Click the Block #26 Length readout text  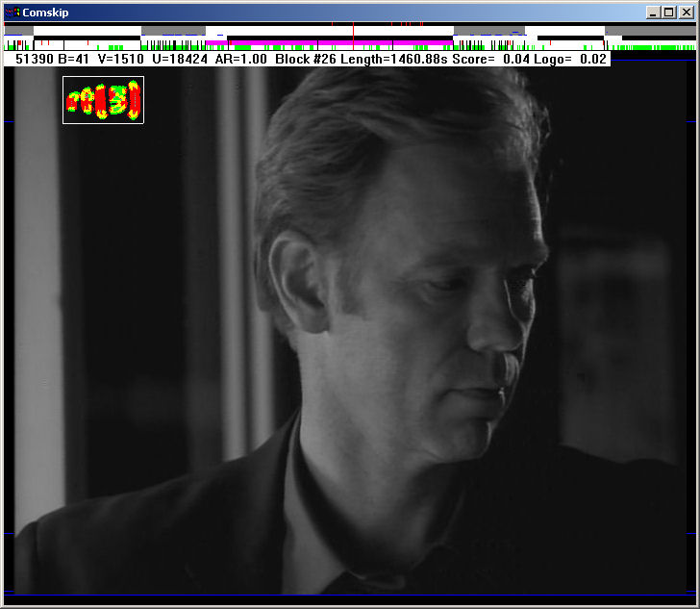362,59
